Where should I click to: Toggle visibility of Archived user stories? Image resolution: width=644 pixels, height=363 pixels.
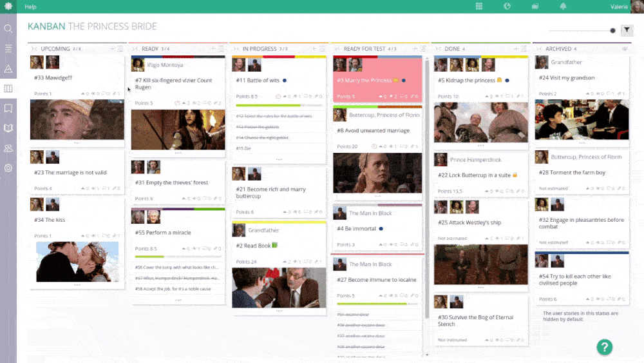tap(625, 48)
